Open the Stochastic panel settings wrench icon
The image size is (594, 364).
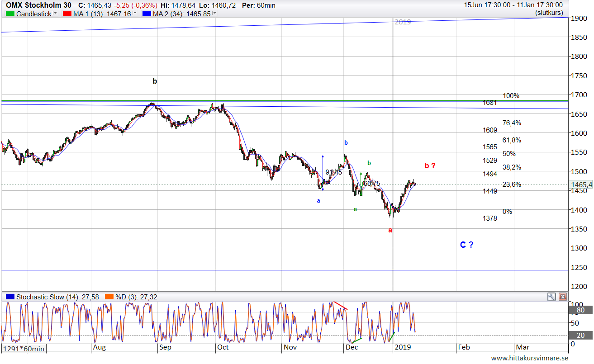551,297
